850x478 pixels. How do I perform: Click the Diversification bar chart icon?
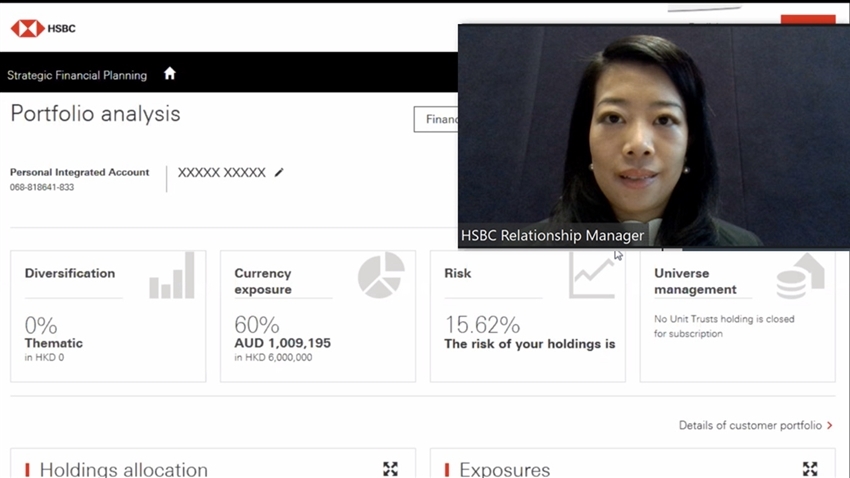[172, 275]
